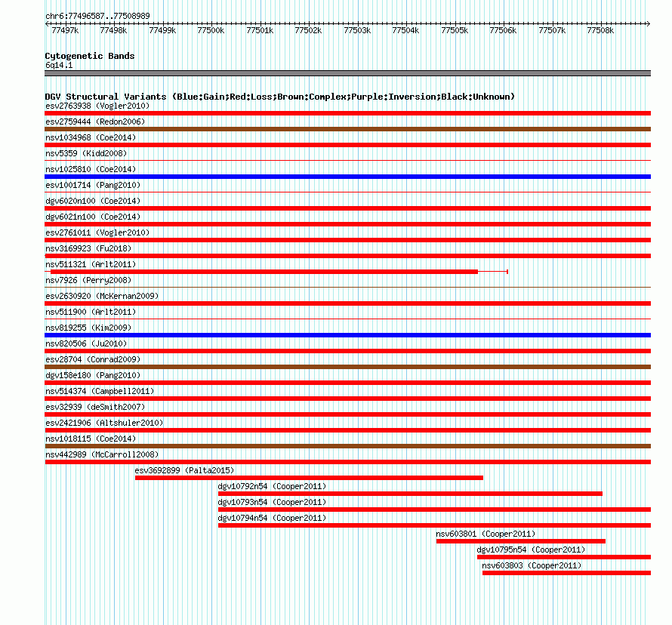The height and width of the screenshot is (625, 672).
Task: Click the nsv5359 (Kidd2008) label
Action: [x=86, y=153]
